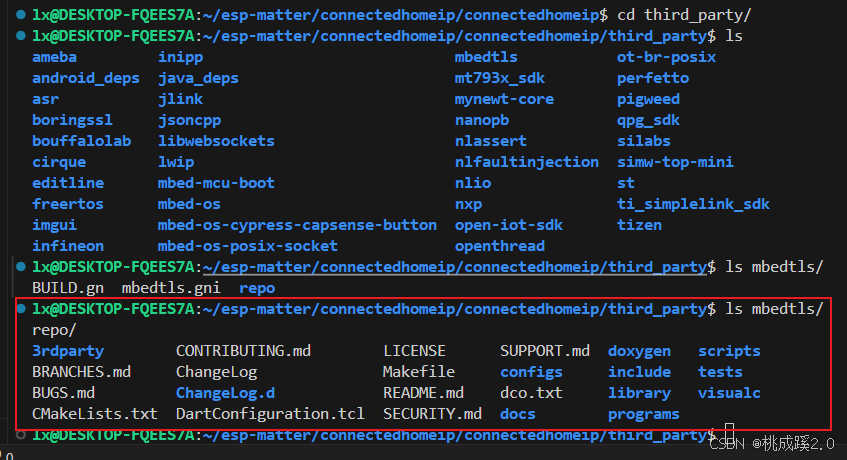Select the 'SUPPORT.md' file entry
847x460 pixels.
(x=545, y=351)
